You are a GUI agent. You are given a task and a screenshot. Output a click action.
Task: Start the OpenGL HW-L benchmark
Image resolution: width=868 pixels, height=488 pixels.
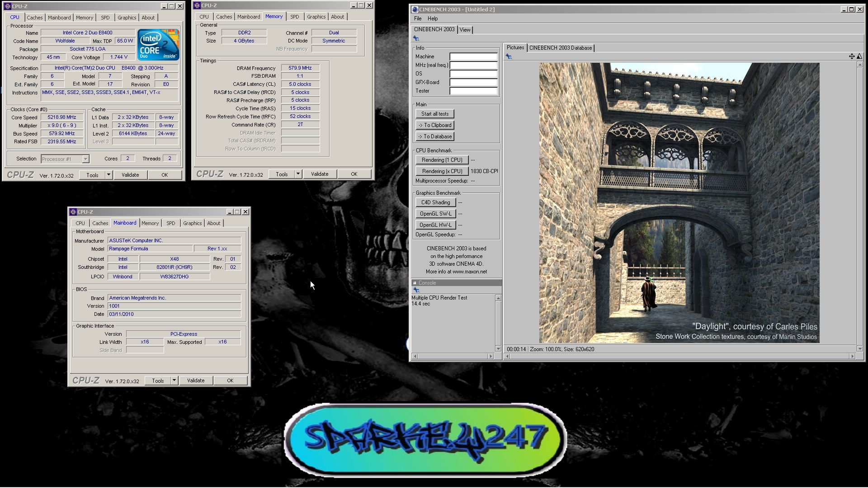(x=435, y=225)
